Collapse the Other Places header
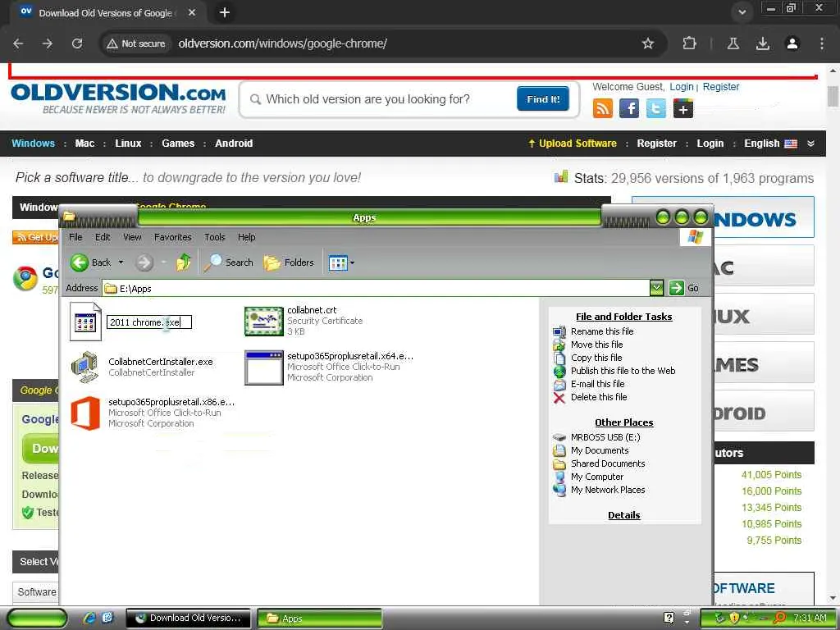This screenshot has height=630, width=840. pyautogui.click(x=624, y=422)
